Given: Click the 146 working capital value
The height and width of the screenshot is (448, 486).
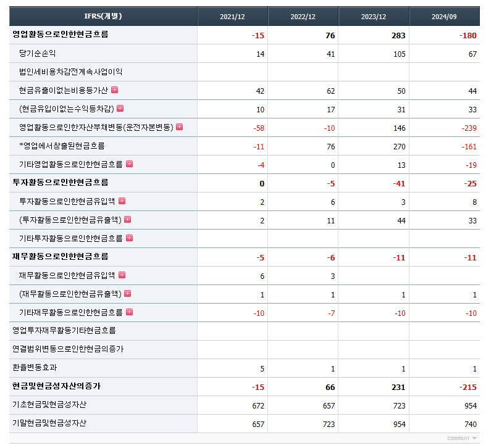Looking at the screenshot, I should (x=399, y=128).
